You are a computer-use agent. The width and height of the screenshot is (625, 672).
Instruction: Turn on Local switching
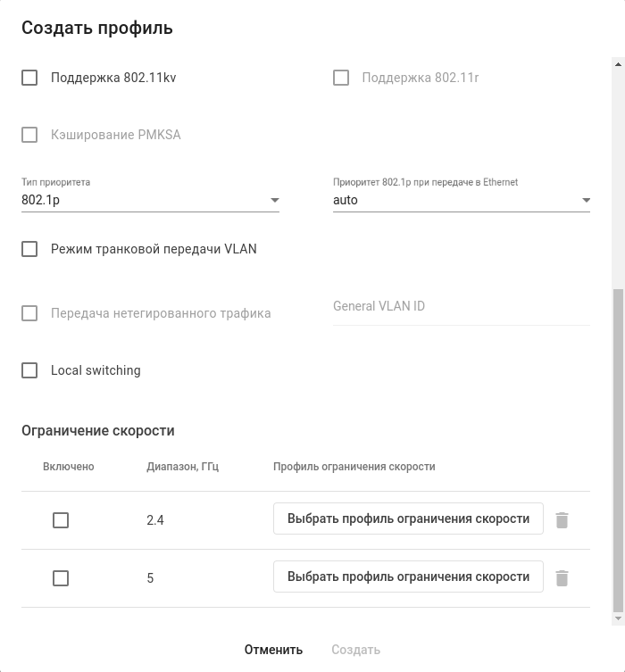click(29, 370)
